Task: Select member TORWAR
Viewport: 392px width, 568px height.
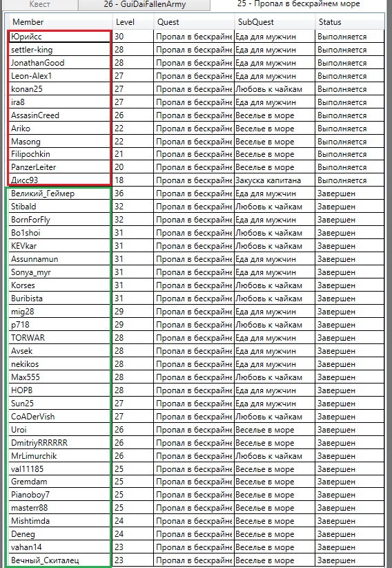Action: coord(59,338)
